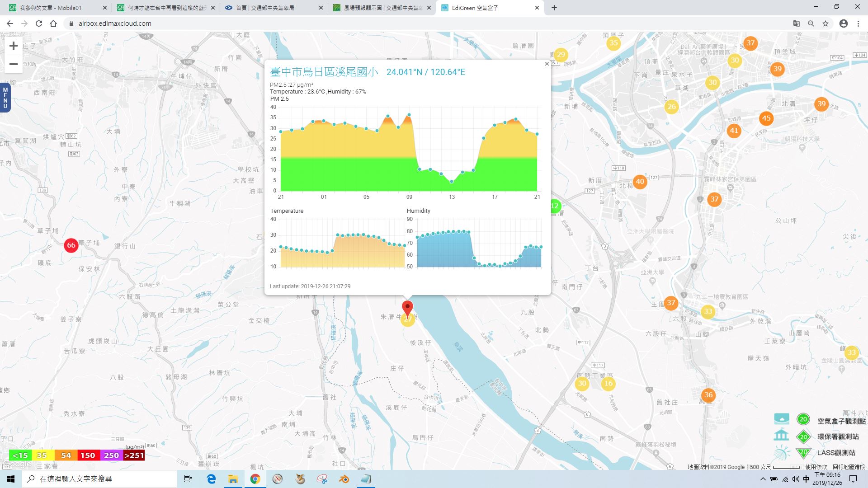Click the building icon in legend
The width and height of the screenshot is (868, 488).
tap(781, 436)
